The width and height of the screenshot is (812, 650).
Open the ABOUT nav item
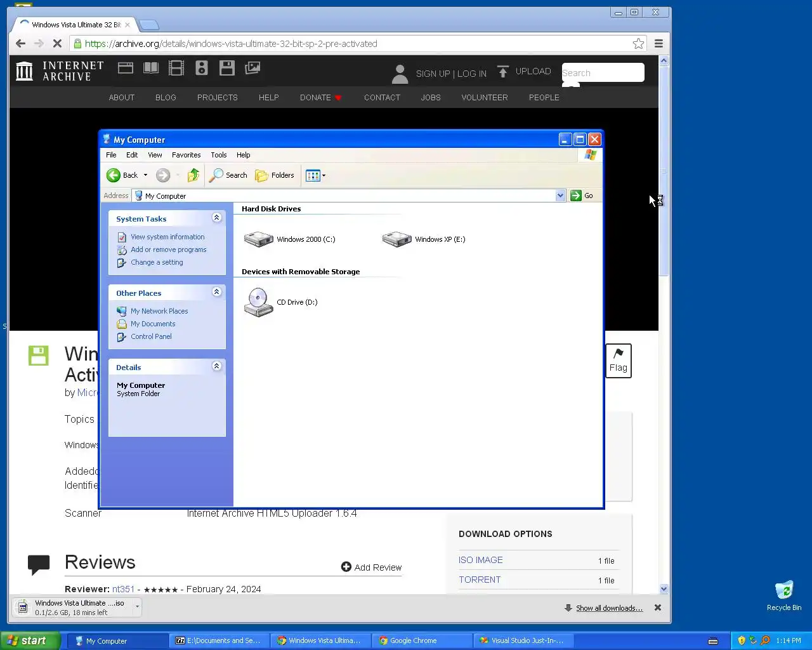coord(122,97)
